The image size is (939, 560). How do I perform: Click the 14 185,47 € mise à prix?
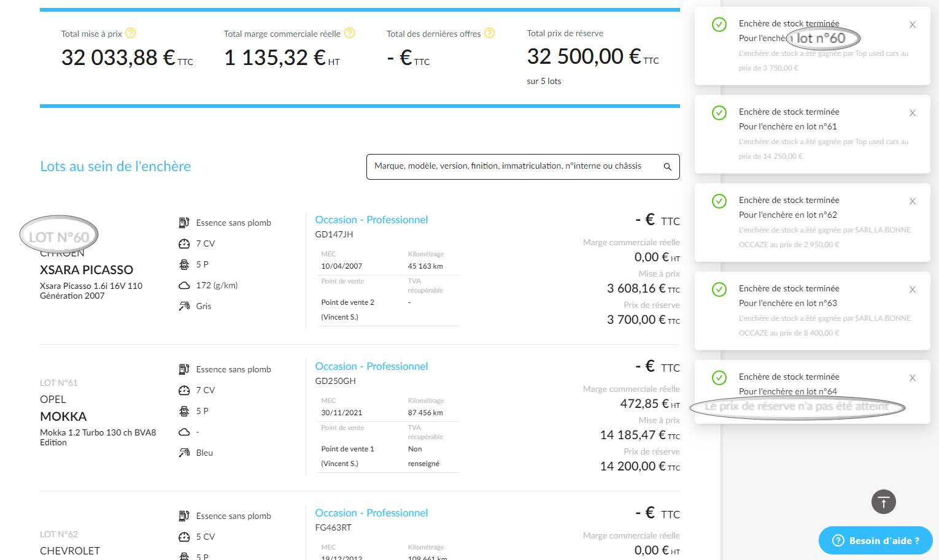[640, 435]
